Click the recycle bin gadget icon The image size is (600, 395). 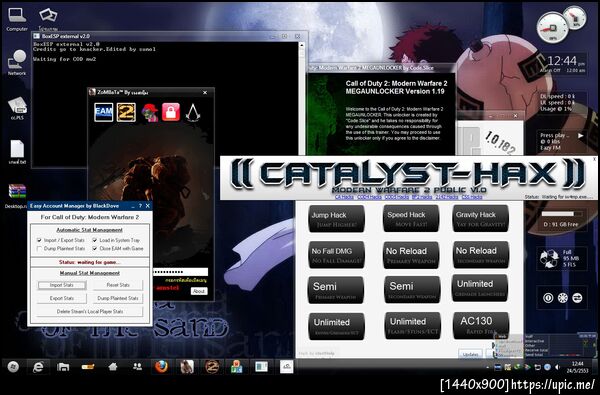549,259
